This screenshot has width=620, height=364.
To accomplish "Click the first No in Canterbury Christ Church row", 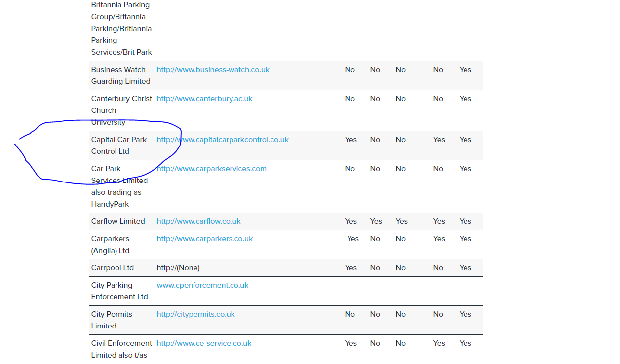I will pos(350,99).
